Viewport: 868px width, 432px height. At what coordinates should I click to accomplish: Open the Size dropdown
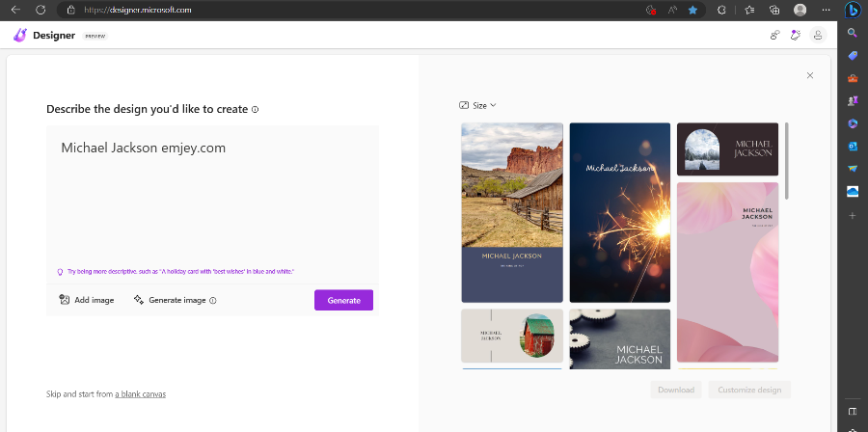click(477, 106)
